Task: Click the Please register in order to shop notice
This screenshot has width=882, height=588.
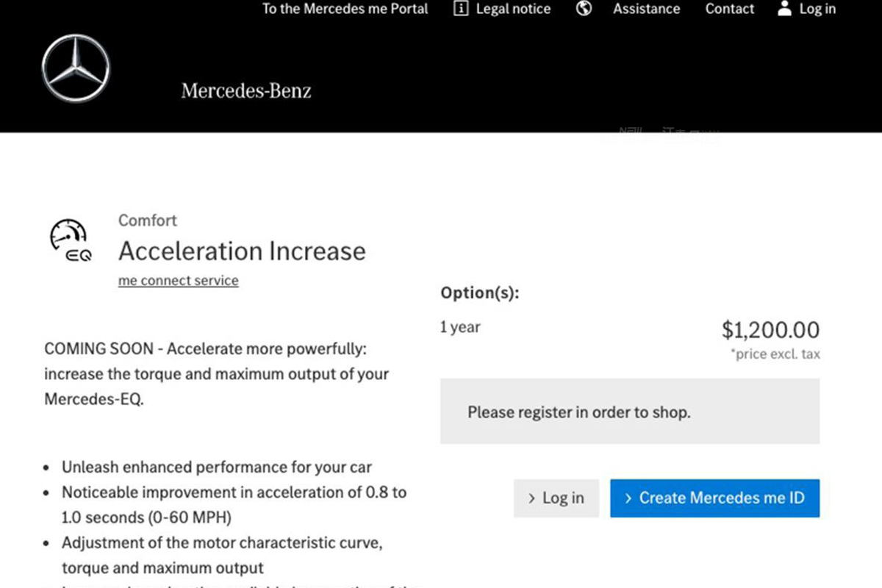Action: coord(578,412)
